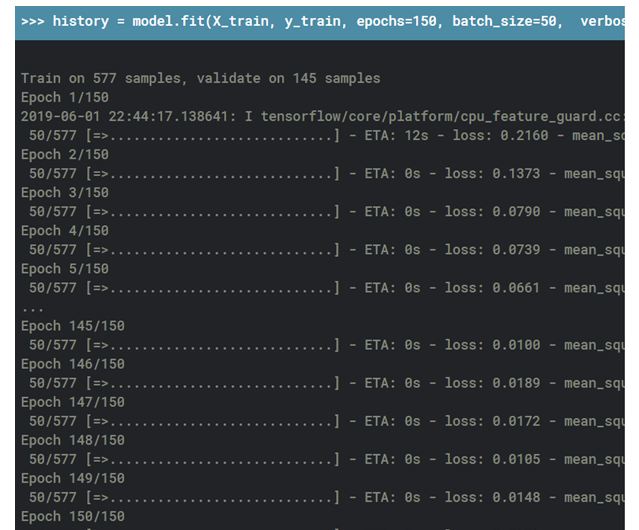Click the 'Epoch 3/150' label
Screen dimensions: 639x530
(64, 192)
